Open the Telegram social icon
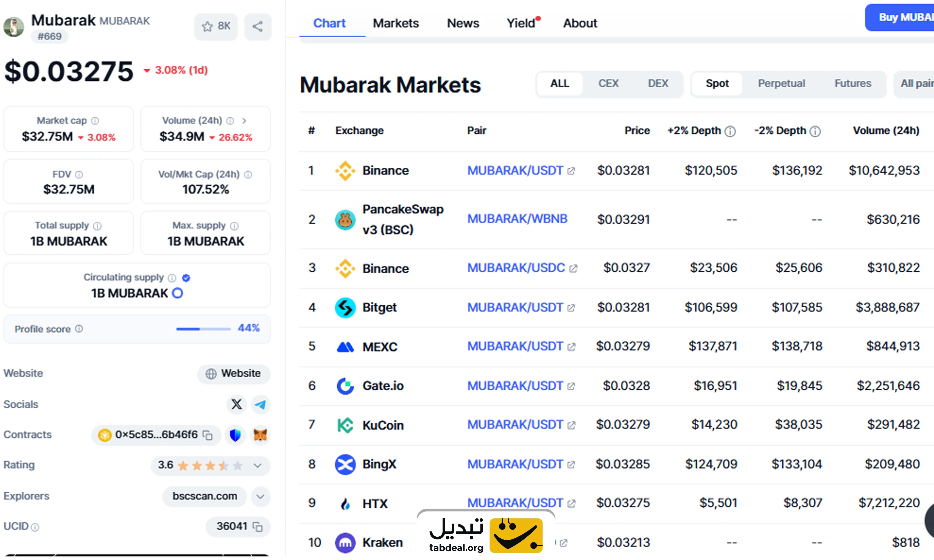Viewport: 934px width, 560px height. click(x=261, y=404)
